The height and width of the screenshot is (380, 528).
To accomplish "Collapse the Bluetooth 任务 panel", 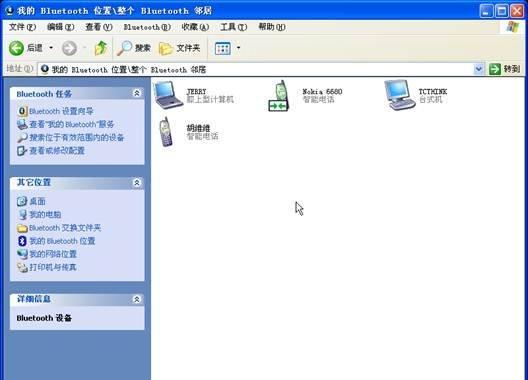I will click(x=137, y=93).
